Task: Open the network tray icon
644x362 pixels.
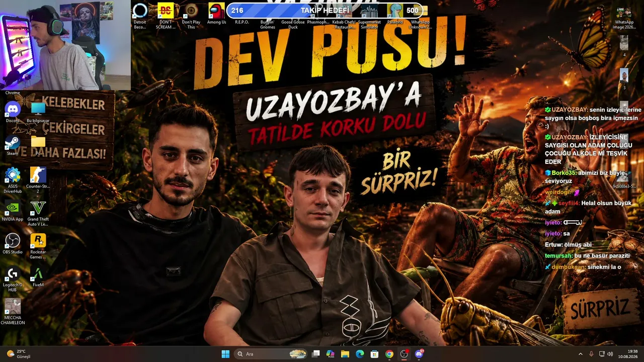Action: (x=602, y=354)
